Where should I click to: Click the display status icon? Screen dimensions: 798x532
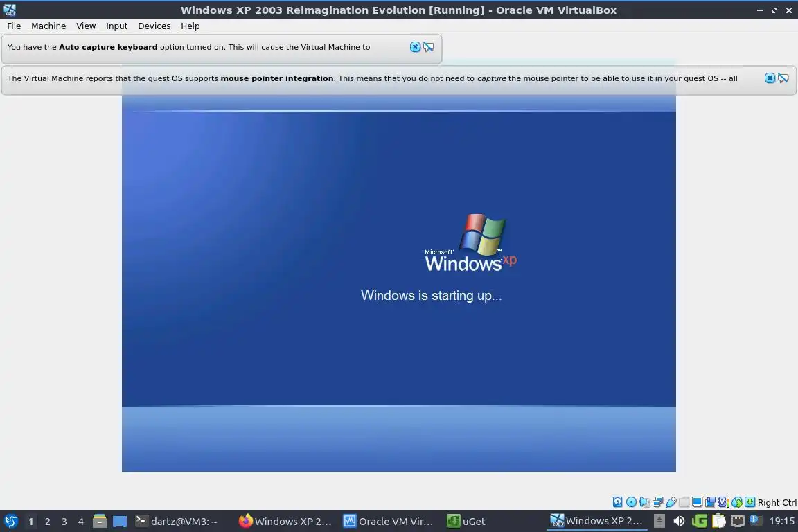tap(698, 502)
